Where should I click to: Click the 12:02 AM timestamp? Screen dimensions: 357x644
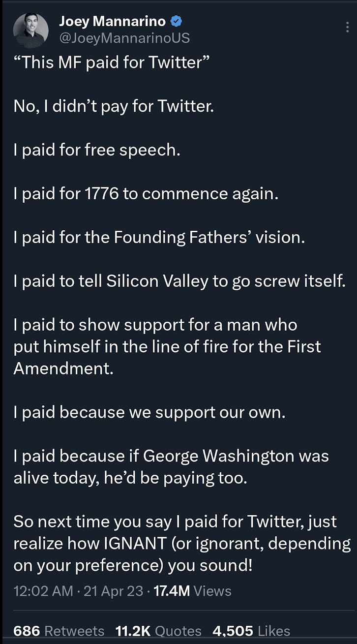[x=43, y=591]
